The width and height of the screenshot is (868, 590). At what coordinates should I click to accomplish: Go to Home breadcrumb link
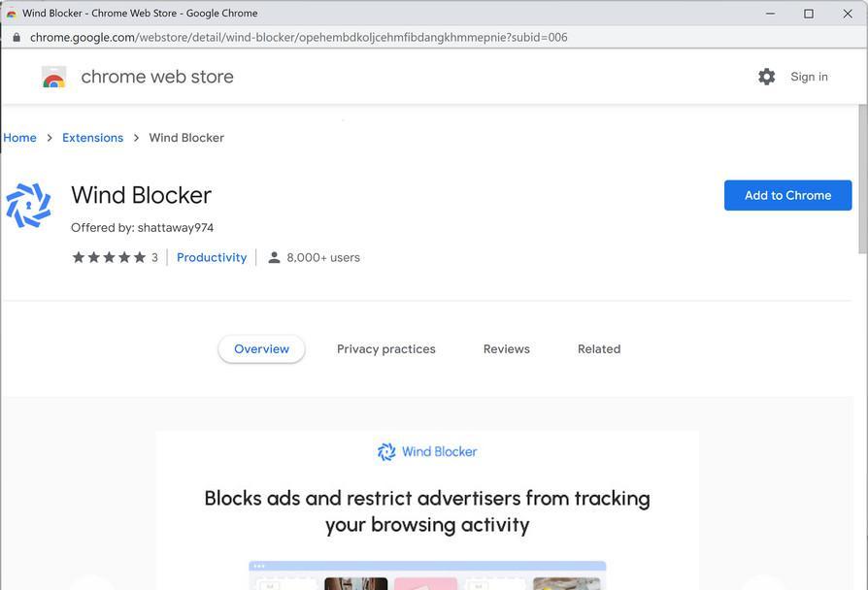(x=19, y=138)
